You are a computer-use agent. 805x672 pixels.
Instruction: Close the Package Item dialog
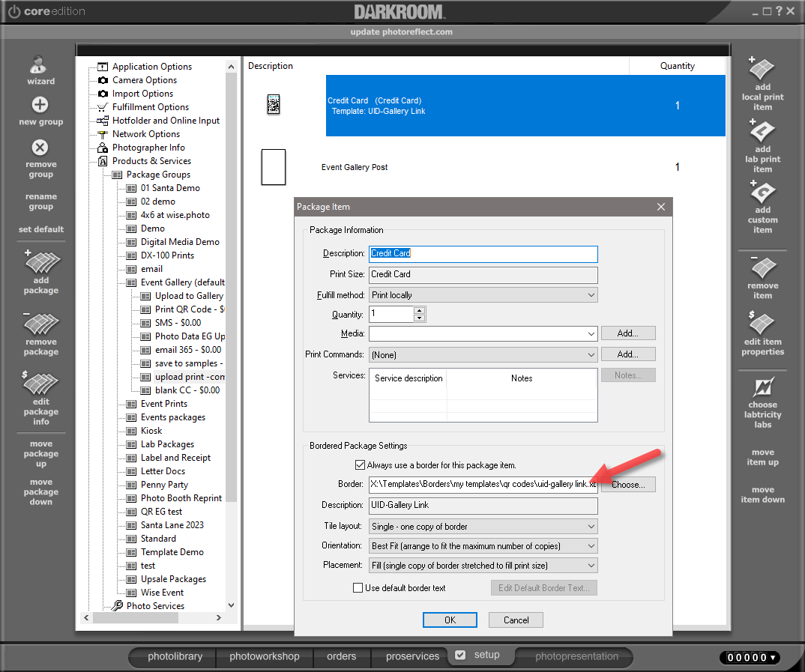(x=661, y=207)
